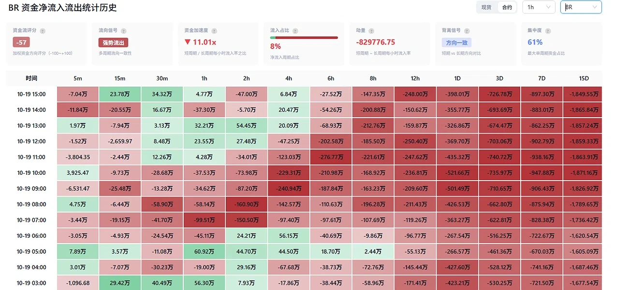
Task: Click the help icon beside 动量
Action: pyautogui.click(x=371, y=31)
